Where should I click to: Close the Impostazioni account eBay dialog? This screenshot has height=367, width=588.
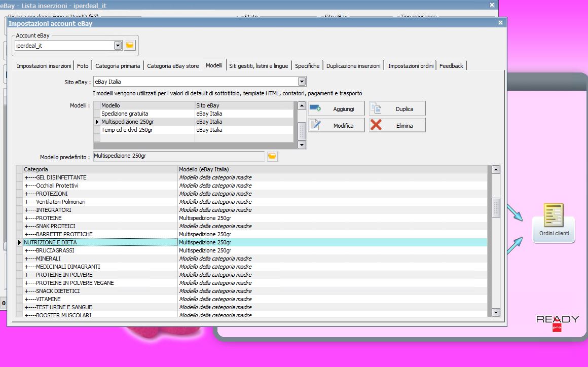click(x=500, y=23)
